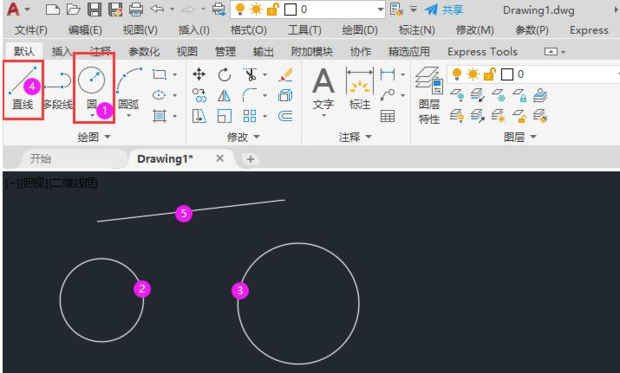Open the undo history dropdown arrow
The image size is (620, 373).
(172, 9)
